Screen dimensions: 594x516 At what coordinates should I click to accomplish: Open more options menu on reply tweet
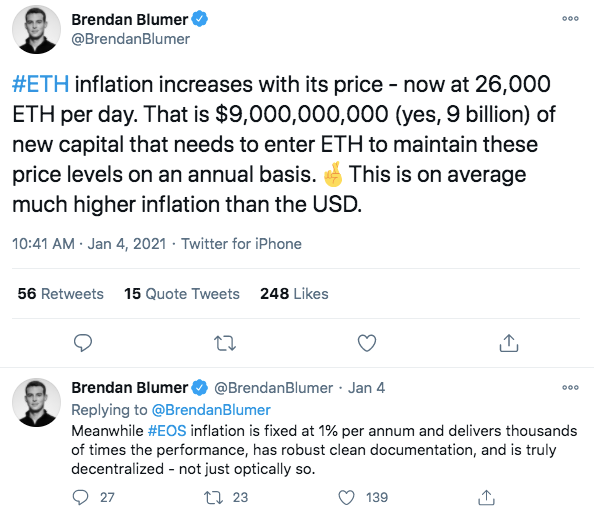570,387
